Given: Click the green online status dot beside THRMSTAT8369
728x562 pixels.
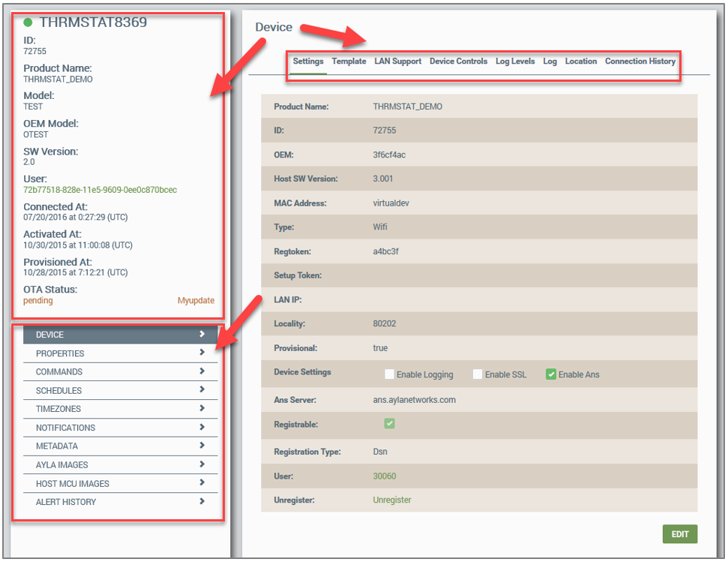Looking at the screenshot, I should point(28,23).
